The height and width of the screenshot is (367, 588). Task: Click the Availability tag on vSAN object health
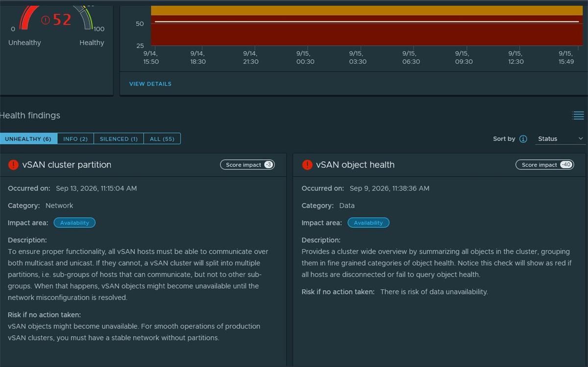[x=368, y=223]
